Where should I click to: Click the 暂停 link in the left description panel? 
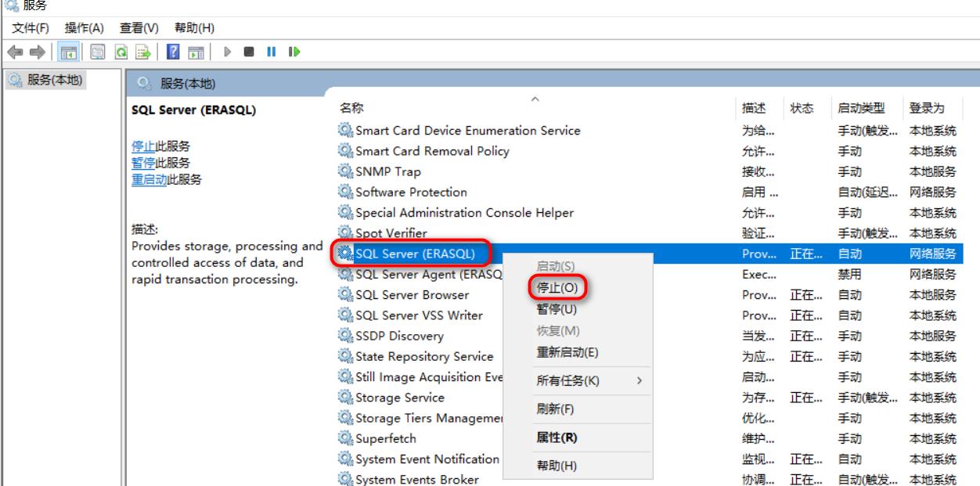pyautogui.click(x=142, y=163)
